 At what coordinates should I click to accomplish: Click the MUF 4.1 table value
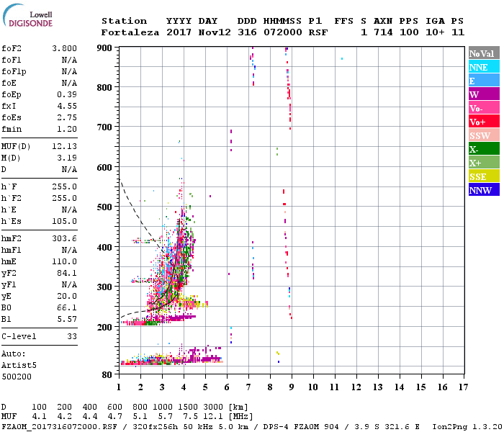point(39,417)
